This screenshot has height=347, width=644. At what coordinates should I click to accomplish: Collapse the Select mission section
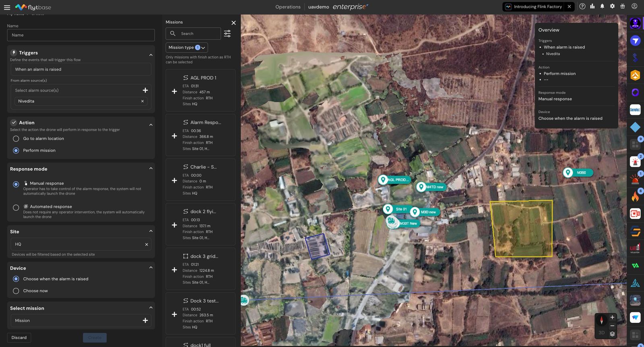(151, 308)
